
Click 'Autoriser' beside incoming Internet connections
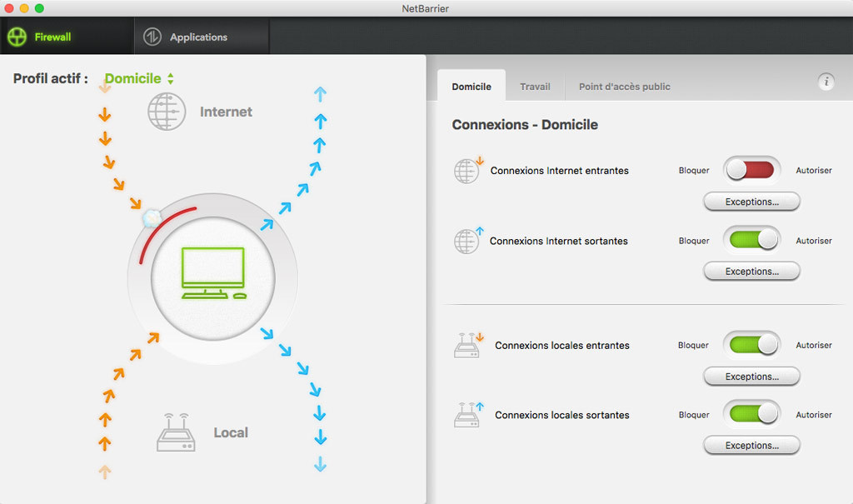814,170
